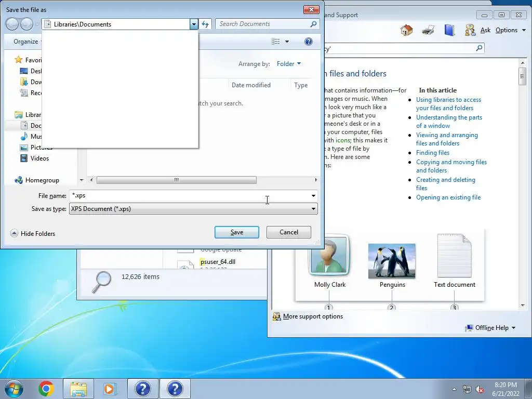
Task: Click the Back arrow in Save dialog
Action: (x=12, y=24)
